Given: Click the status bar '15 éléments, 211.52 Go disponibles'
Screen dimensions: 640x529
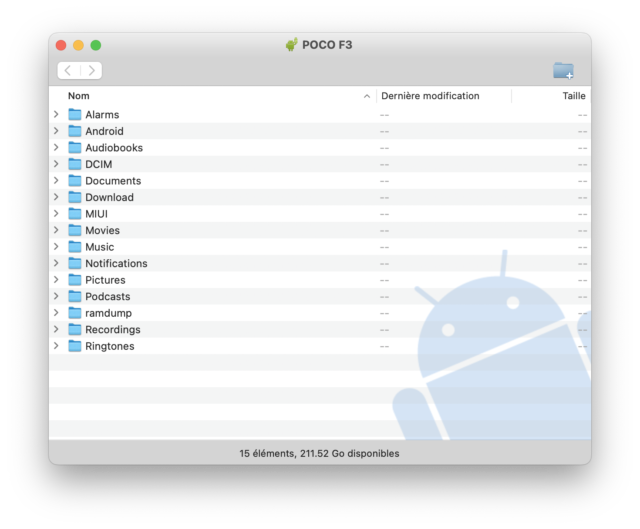Looking at the screenshot, I should [x=319, y=453].
